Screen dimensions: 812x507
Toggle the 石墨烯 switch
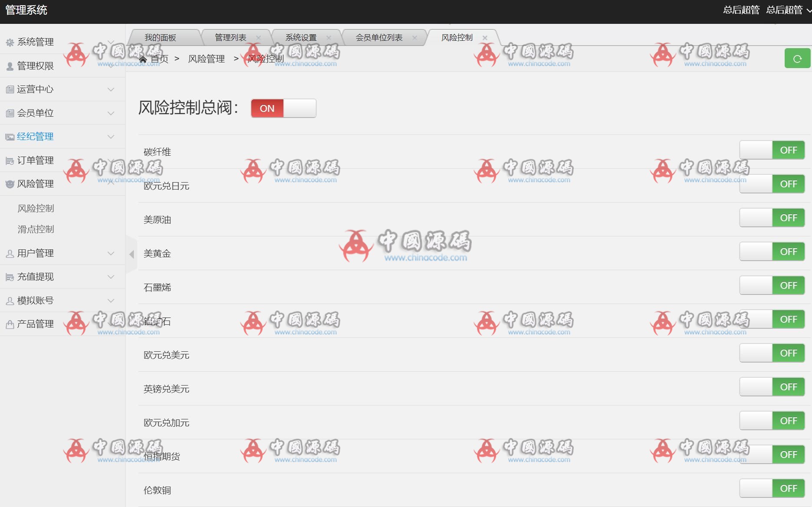pos(772,285)
